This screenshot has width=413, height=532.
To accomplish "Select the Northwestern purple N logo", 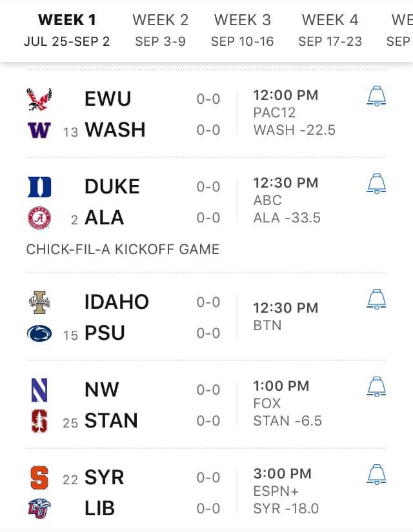I will click(x=39, y=390).
